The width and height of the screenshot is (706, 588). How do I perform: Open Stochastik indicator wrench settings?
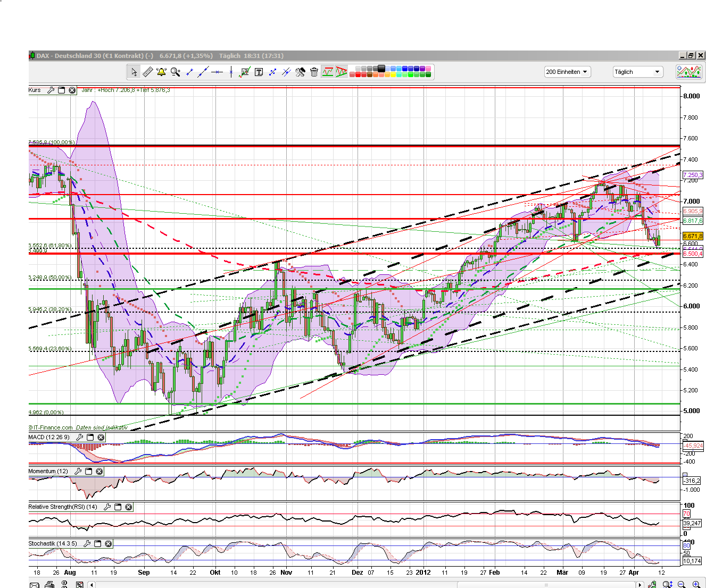pos(87,544)
